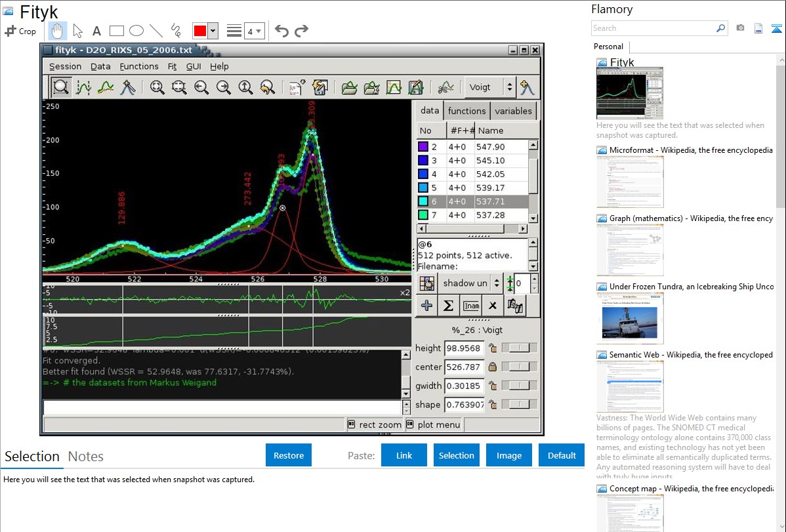786x532 pixels.
Task: Click the height parameter slider
Action: click(520, 348)
